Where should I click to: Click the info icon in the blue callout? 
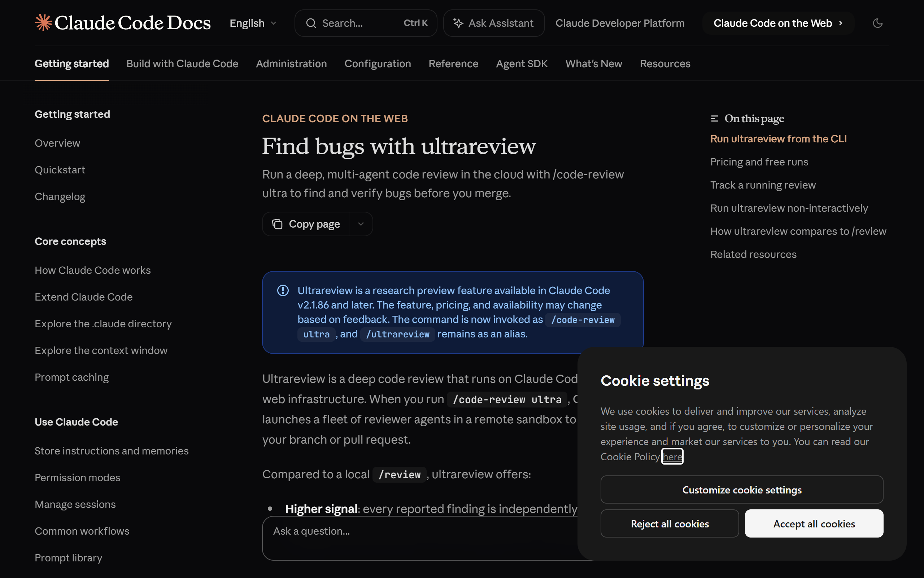pos(283,290)
